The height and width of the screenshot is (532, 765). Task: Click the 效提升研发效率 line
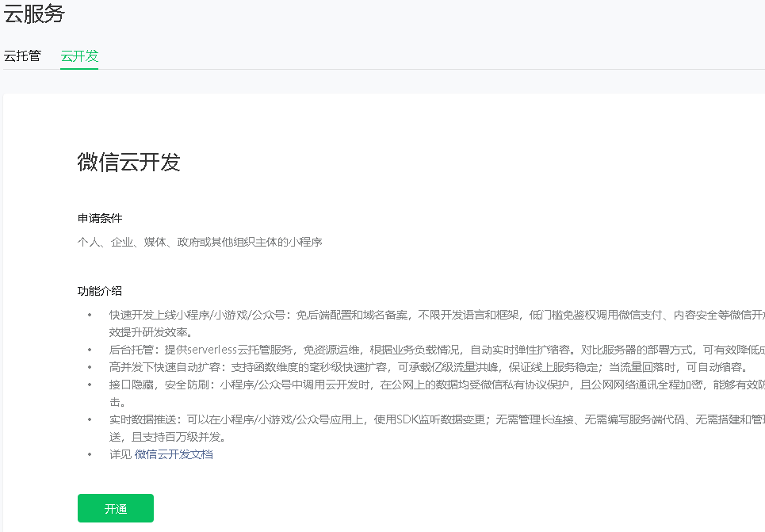tap(151, 332)
